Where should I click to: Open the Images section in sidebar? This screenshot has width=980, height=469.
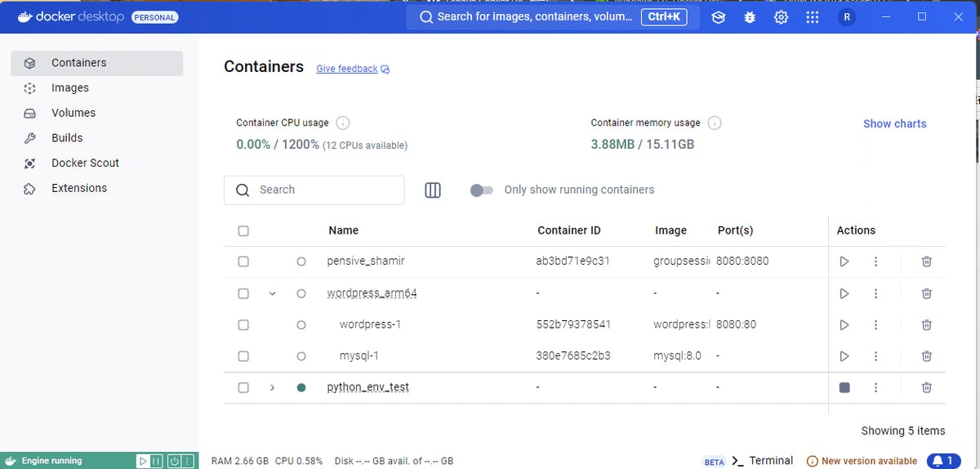[x=97, y=87]
